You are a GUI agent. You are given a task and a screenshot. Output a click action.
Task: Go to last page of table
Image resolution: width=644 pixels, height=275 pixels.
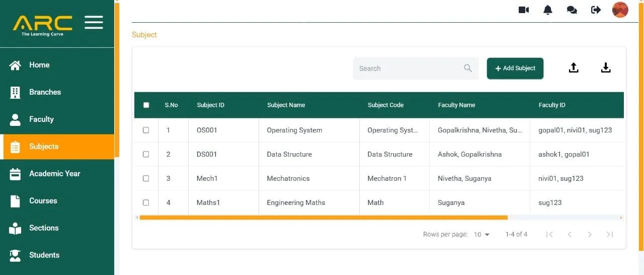pos(610,234)
